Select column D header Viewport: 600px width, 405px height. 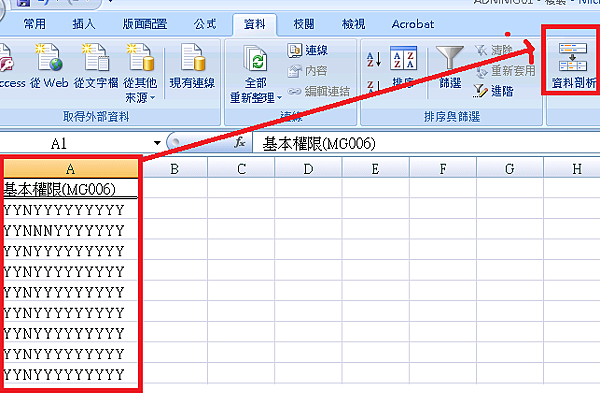point(308,169)
